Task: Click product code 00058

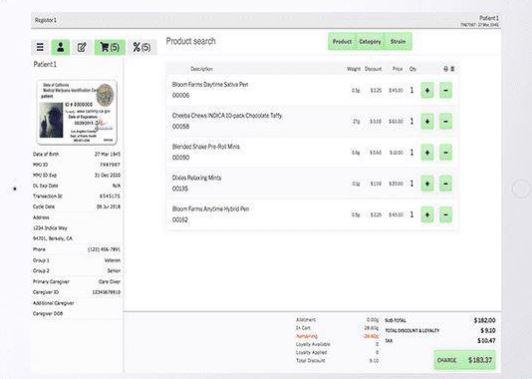Action: [x=180, y=127]
